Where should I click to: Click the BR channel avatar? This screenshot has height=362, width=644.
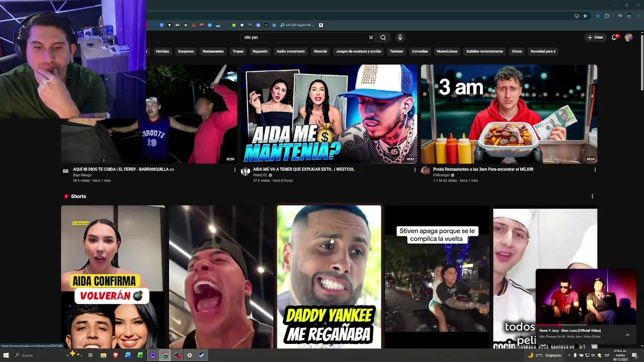coord(65,171)
